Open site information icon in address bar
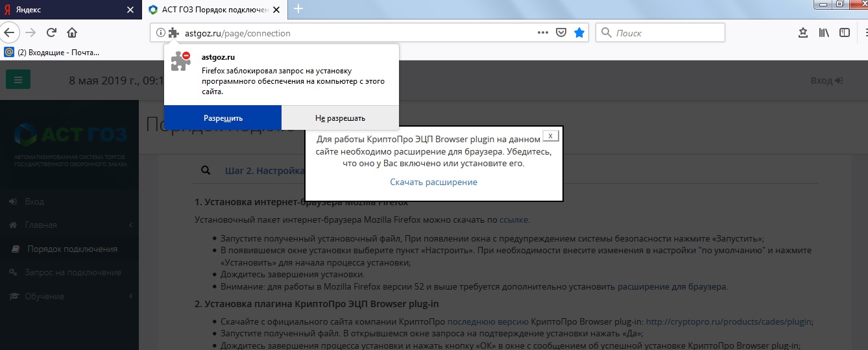The width and height of the screenshot is (868, 350). point(161,33)
